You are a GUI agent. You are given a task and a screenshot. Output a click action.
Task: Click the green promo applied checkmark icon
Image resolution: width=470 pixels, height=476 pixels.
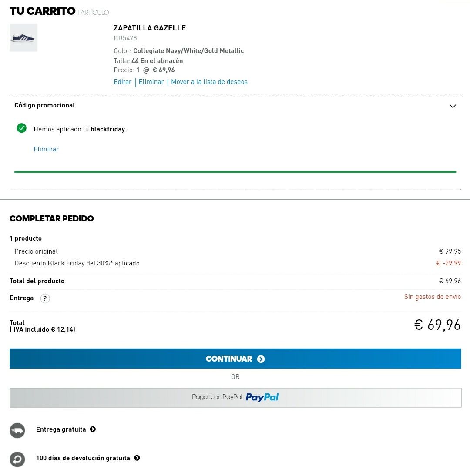21,128
